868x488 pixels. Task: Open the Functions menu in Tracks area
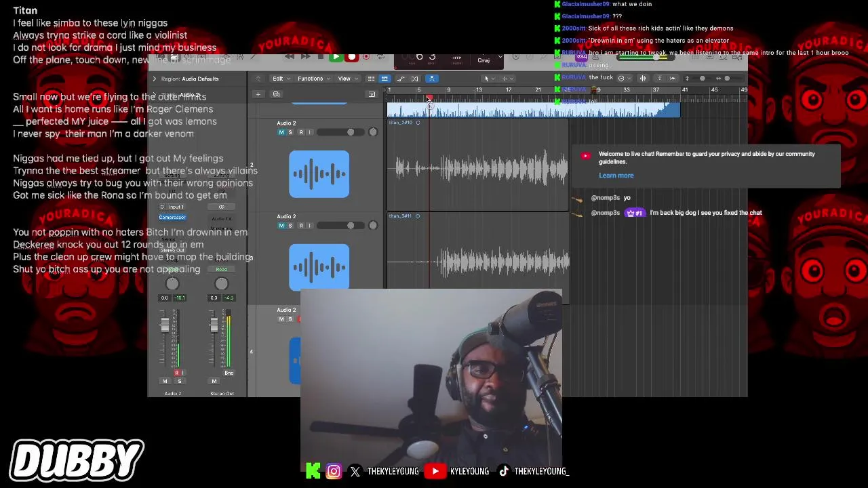(313, 79)
